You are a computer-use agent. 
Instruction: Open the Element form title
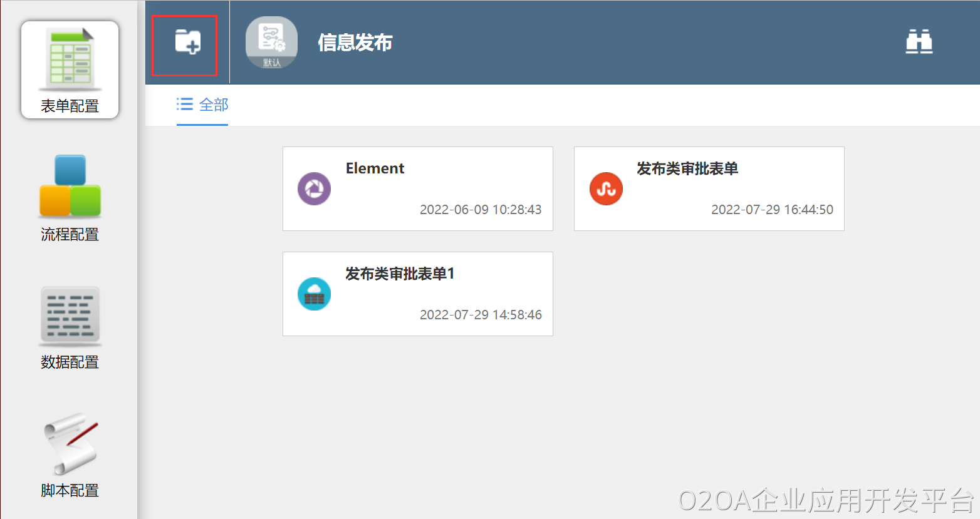pyautogui.click(x=375, y=168)
